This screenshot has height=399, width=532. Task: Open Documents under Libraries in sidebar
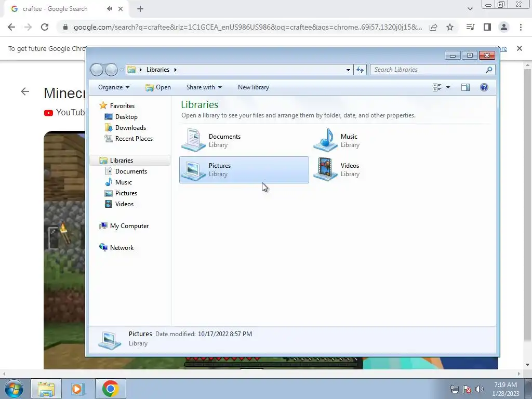tap(131, 171)
